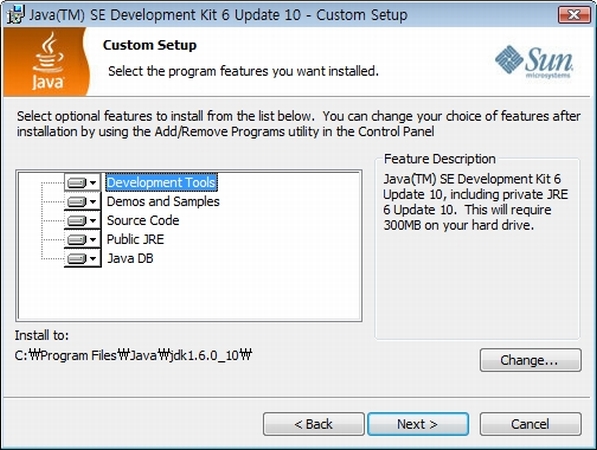The image size is (597, 450).
Task: Continue installation with Next button
Action: coord(418,424)
